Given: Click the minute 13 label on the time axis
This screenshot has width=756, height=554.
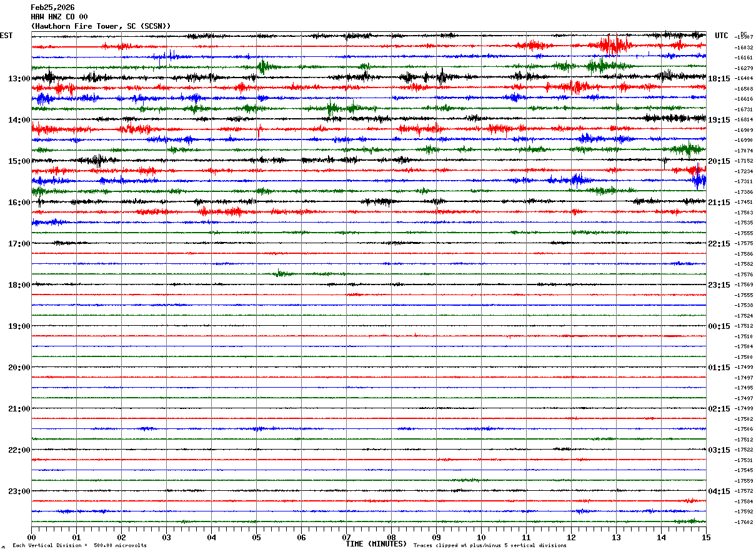Looking at the screenshot, I should [x=616, y=537].
